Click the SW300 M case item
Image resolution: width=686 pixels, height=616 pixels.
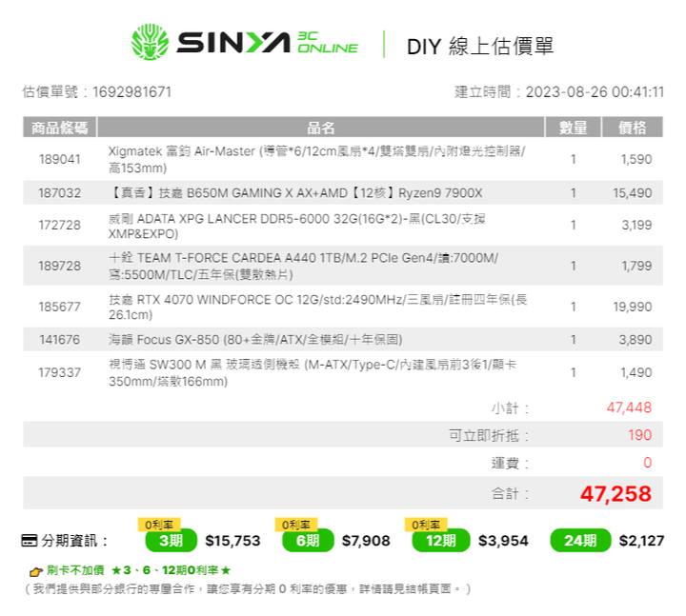tap(313, 372)
